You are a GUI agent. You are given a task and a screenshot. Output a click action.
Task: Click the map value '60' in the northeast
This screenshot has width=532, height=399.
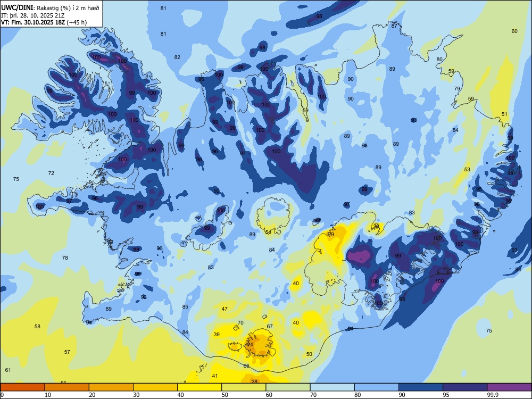pos(514,31)
